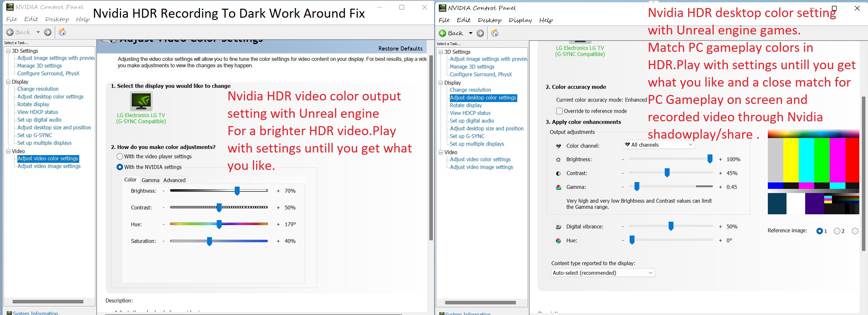
Task: Adjust Digital vibrance slider at 50%
Action: click(x=671, y=226)
